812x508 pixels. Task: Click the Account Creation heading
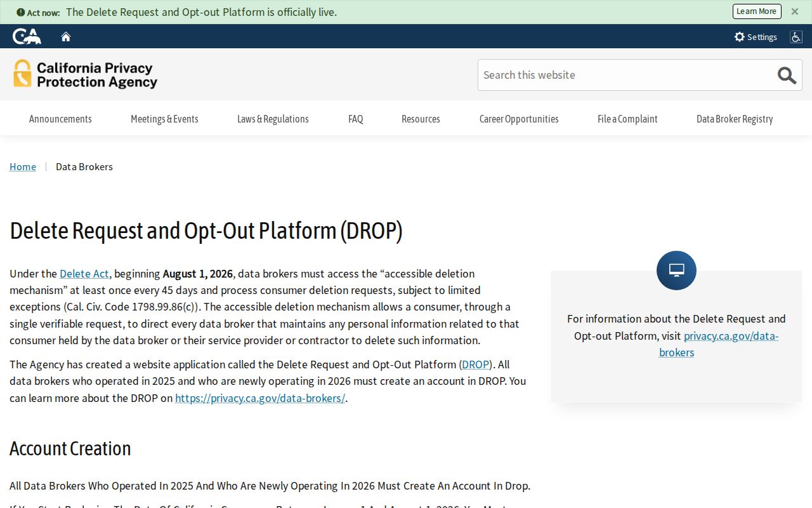point(70,448)
